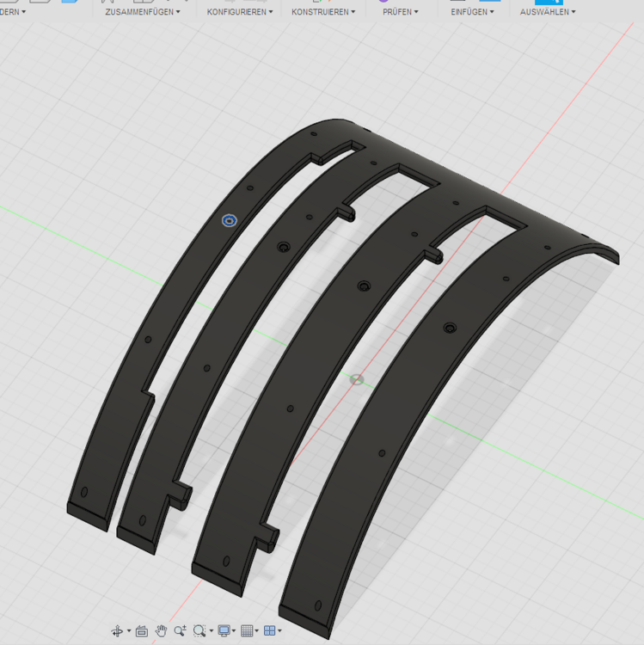
Task: Expand the arrow beside Grid icon
Action: click(257, 632)
